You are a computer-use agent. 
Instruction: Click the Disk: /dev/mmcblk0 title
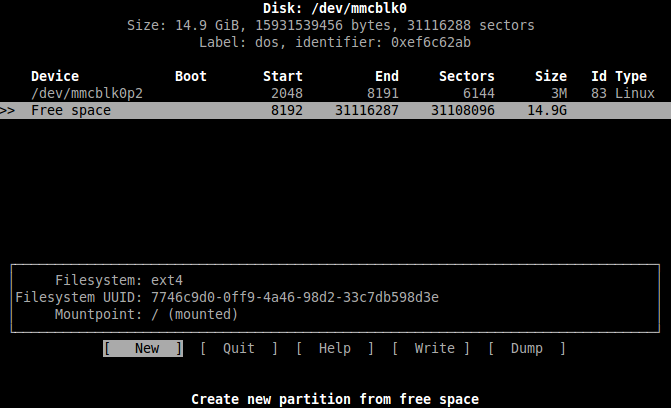coord(335,8)
